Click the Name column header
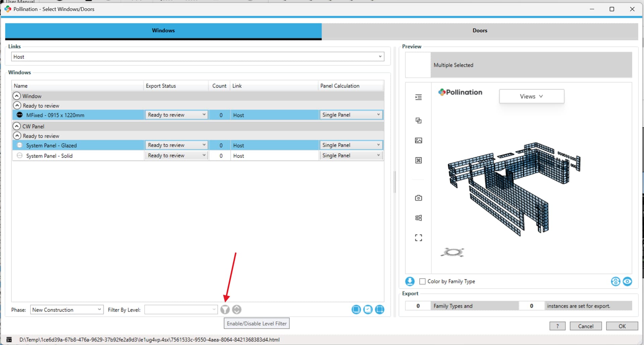644x345 pixels. point(77,86)
